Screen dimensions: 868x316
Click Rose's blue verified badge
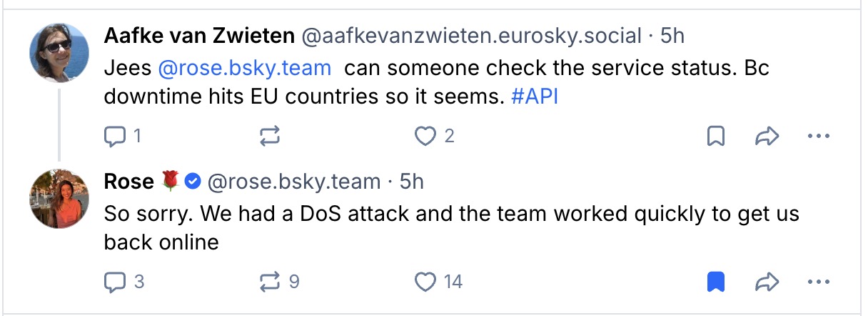tap(192, 182)
